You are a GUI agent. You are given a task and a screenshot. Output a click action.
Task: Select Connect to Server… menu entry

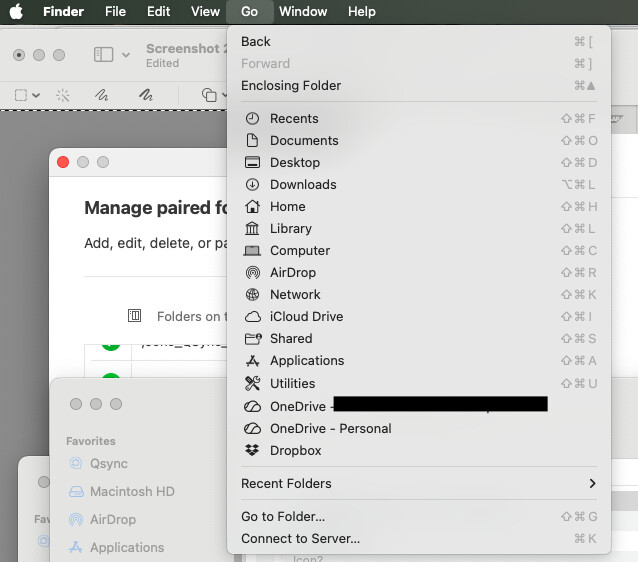[x=300, y=539]
